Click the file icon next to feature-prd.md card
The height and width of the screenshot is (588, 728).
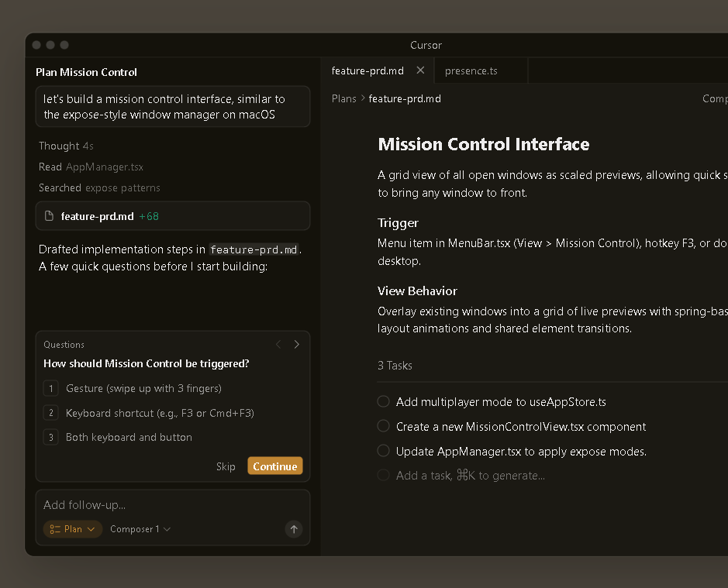tap(50, 216)
